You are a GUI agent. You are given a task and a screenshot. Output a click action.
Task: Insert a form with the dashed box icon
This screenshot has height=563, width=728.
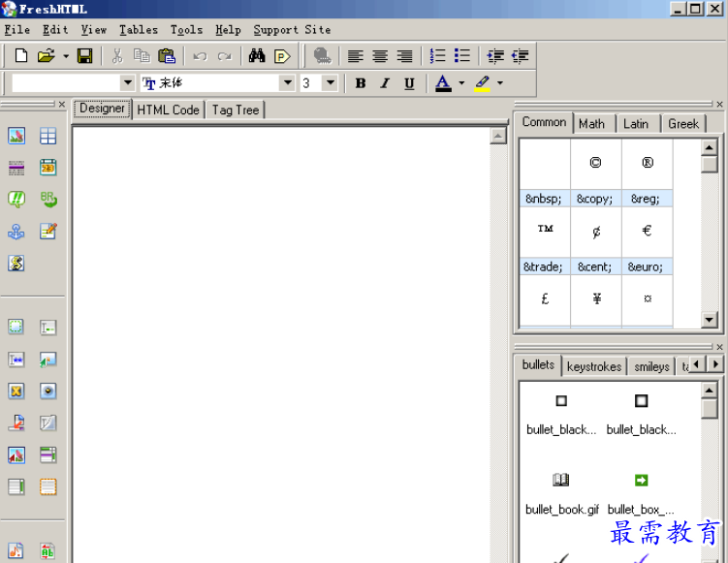(16, 327)
